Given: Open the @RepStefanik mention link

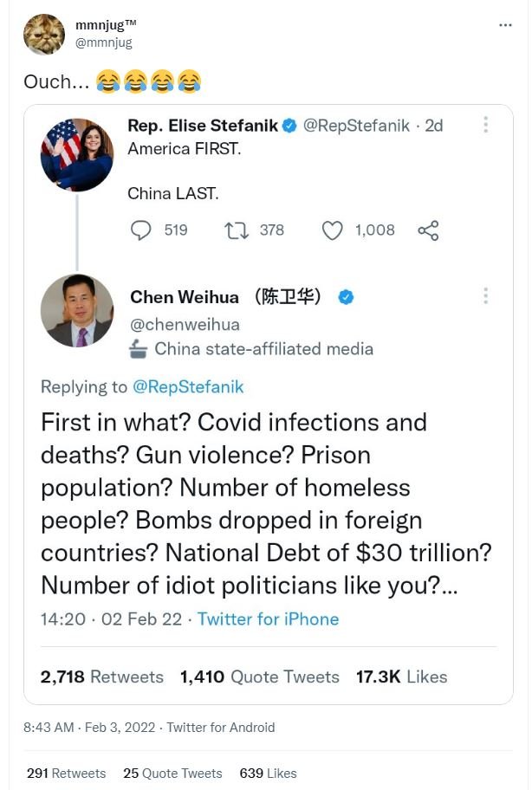Looking at the screenshot, I should (188, 387).
